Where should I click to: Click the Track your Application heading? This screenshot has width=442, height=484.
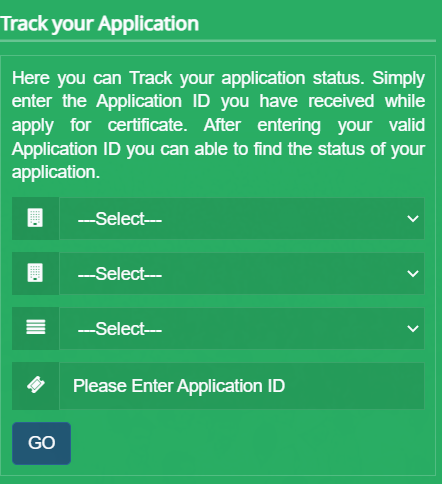(99, 24)
